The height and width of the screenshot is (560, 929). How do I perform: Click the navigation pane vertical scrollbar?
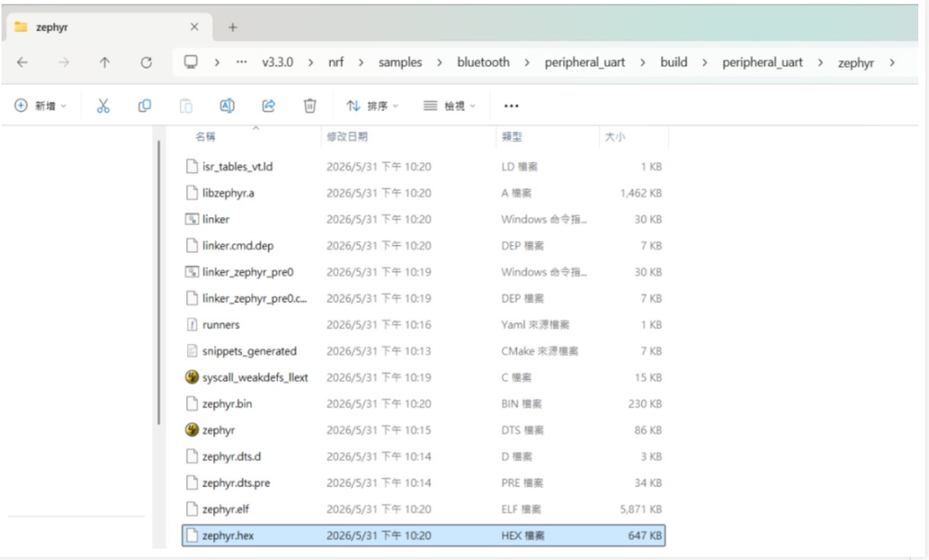tap(159, 283)
